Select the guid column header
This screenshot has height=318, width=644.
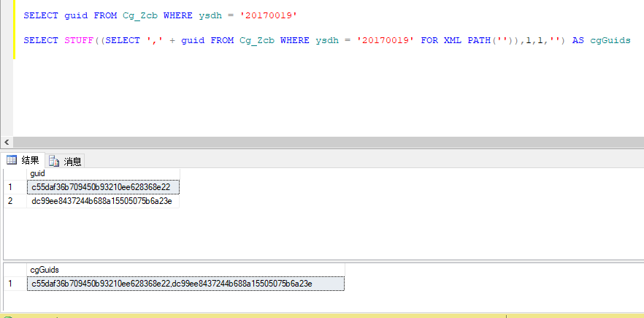(103, 173)
